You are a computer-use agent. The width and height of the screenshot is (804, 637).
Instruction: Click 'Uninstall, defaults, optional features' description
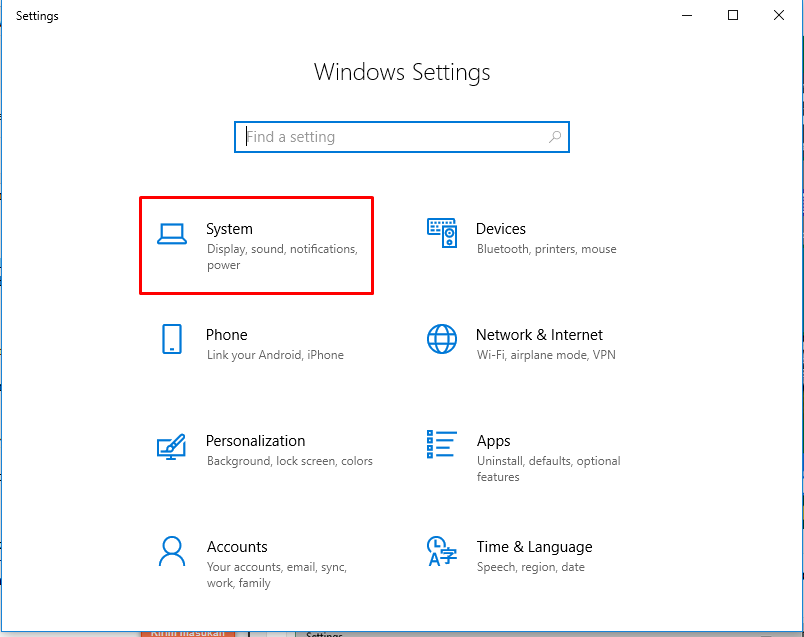(549, 469)
